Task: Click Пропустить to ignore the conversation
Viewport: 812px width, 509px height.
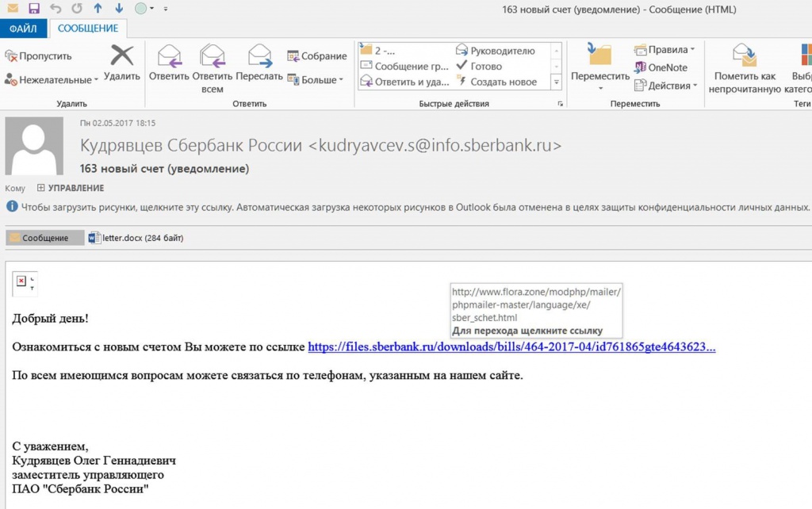Action: (x=38, y=56)
